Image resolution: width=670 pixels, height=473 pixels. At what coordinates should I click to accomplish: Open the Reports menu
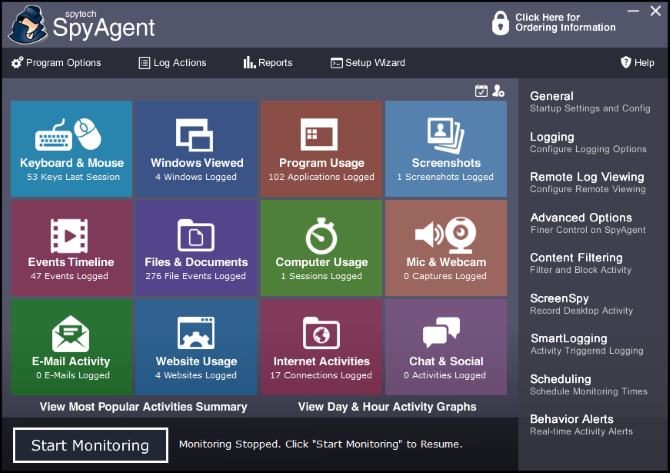pyautogui.click(x=268, y=63)
